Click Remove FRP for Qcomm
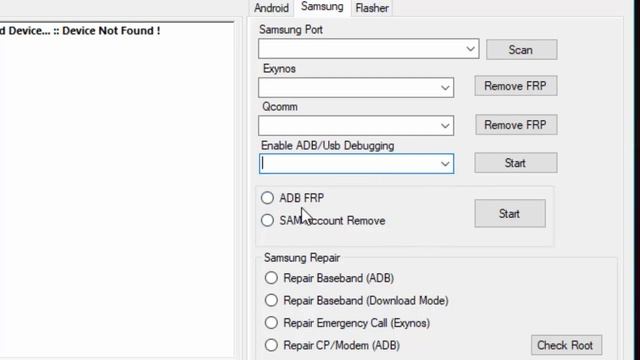 pos(516,124)
